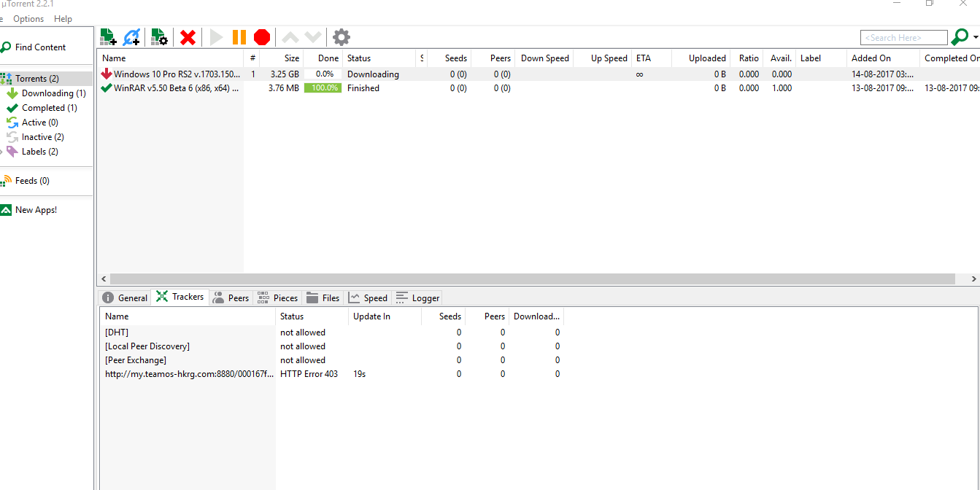Sort torrents by the Added On column
The width and height of the screenshot is (980, 490).
point(883,58)
